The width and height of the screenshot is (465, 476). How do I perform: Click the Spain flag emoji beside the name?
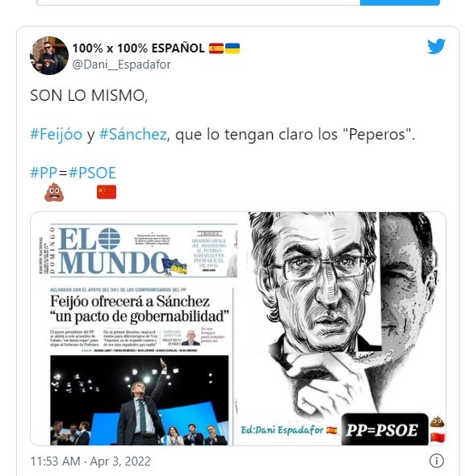pos(216,48)
